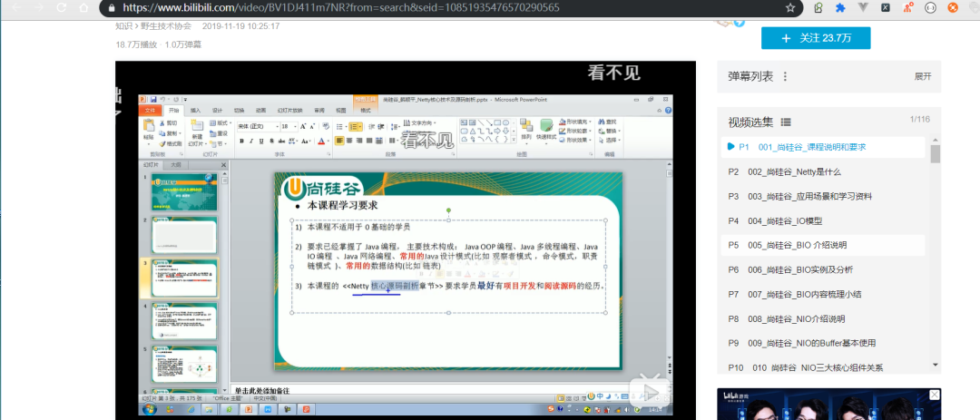Click the Vue devtools extension icon

863,7
